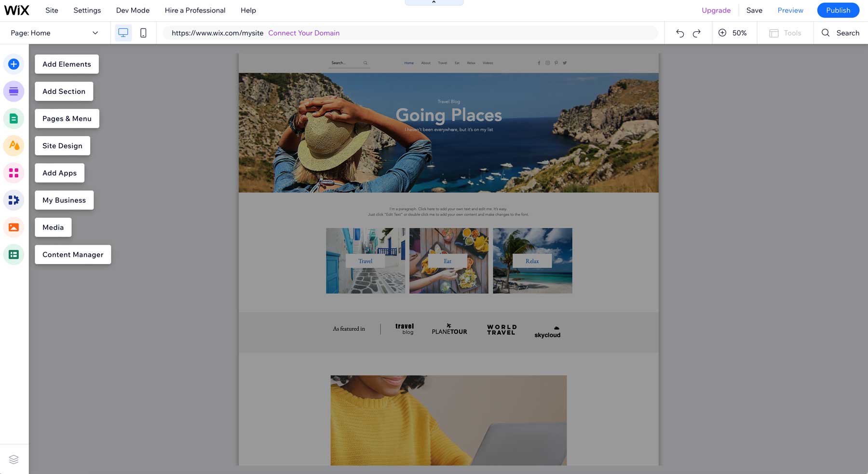Open the Connect Your Domain link
The width and height of the screenshot is (868, 474).
[304, 33]
